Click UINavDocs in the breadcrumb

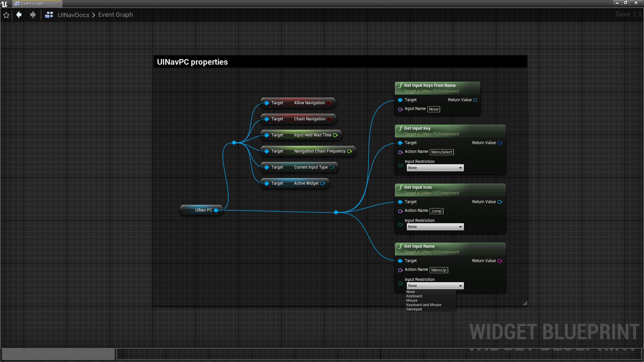pos(73,15)
